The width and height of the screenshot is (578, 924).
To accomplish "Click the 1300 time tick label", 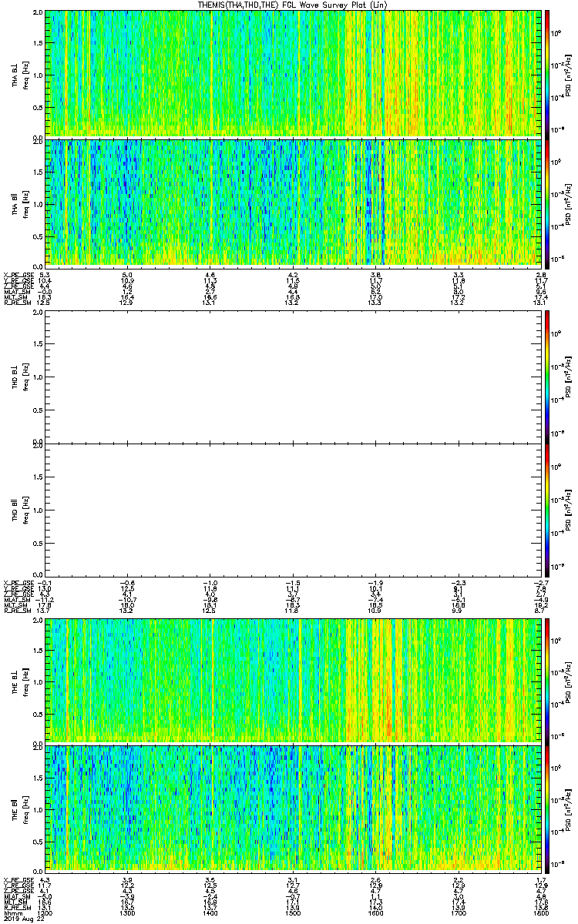I will coord(128,912).
